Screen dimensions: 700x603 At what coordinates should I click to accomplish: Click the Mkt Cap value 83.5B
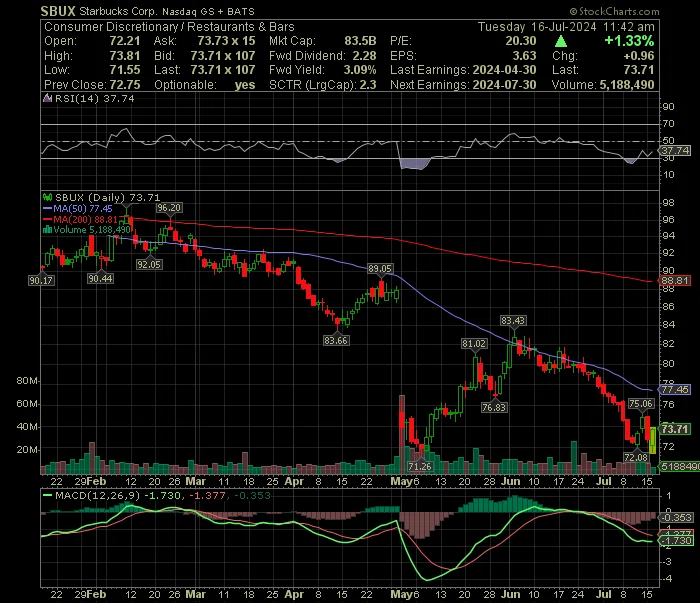[360, 41]
